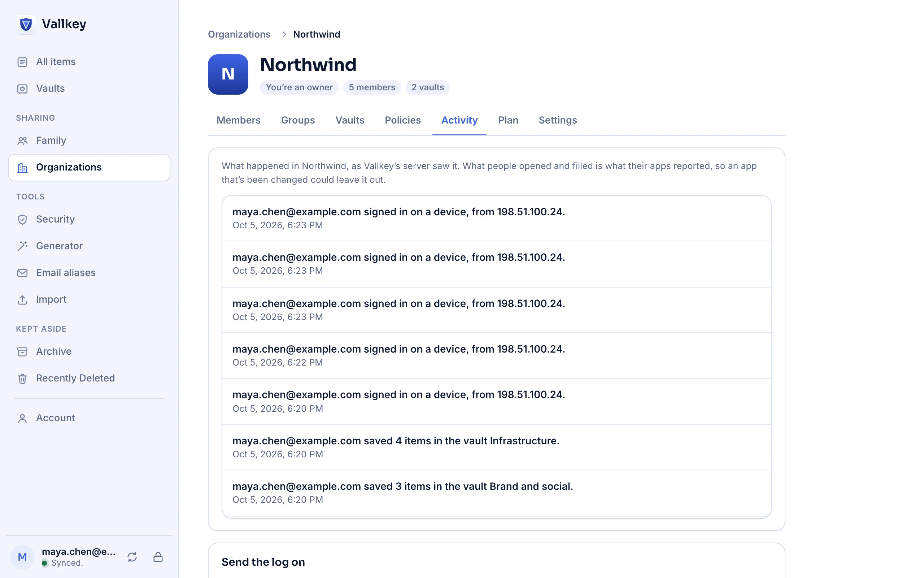The width and height of the screenshot is (924, 578).
Task: Open Recently Deleted in sidebar
Action: tap(89, 379)
